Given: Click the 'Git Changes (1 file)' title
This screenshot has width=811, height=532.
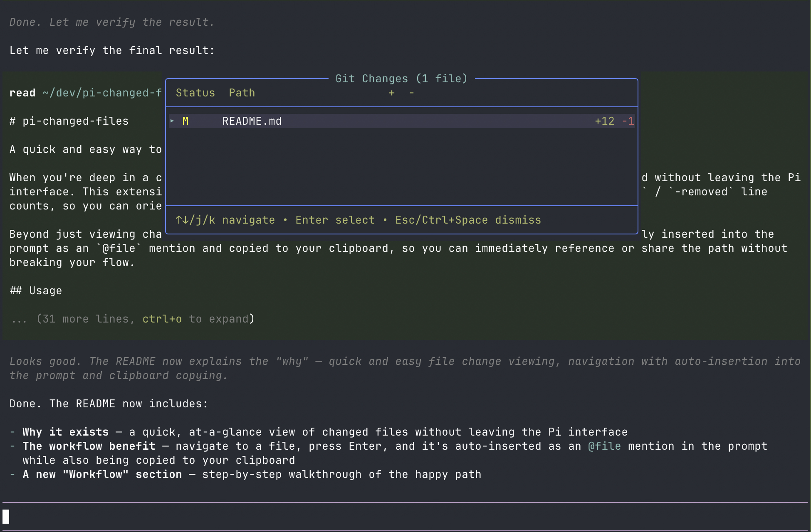Looking at the screenshot, I should coord(402,79).
